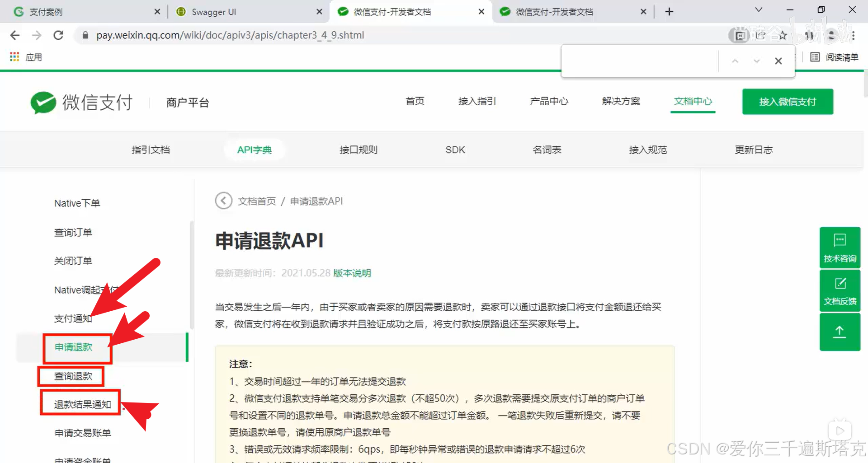Click the WeChat Pay logo

pos(82,102)
